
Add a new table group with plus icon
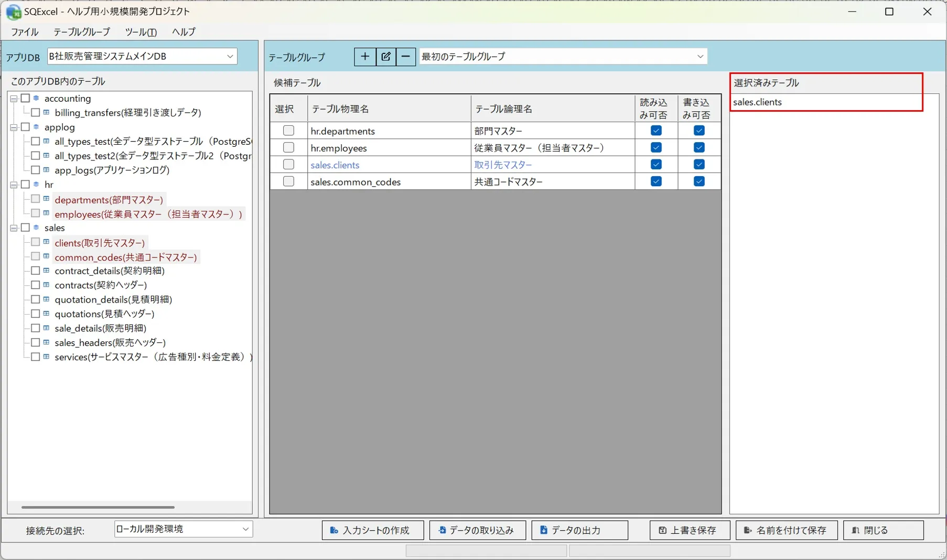[365, 57]
